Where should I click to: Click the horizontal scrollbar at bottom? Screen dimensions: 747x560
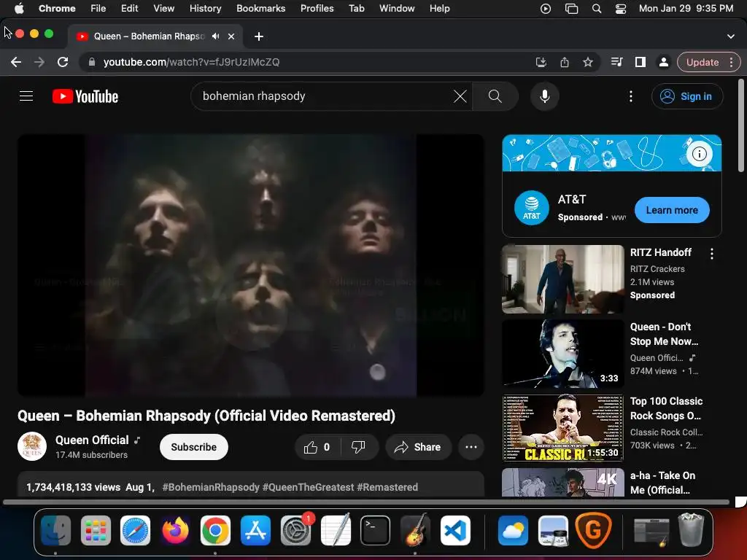click(x=366, y=502)
